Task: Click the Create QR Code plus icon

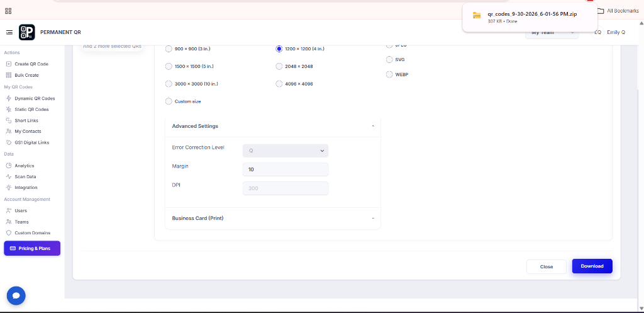Action: (9, 64)
